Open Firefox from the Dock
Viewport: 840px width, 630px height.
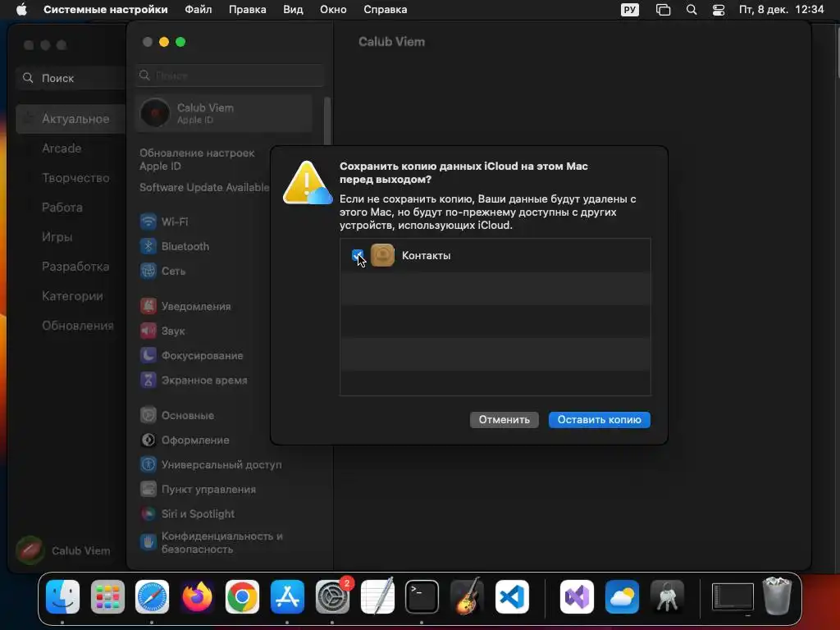point(197,596)
